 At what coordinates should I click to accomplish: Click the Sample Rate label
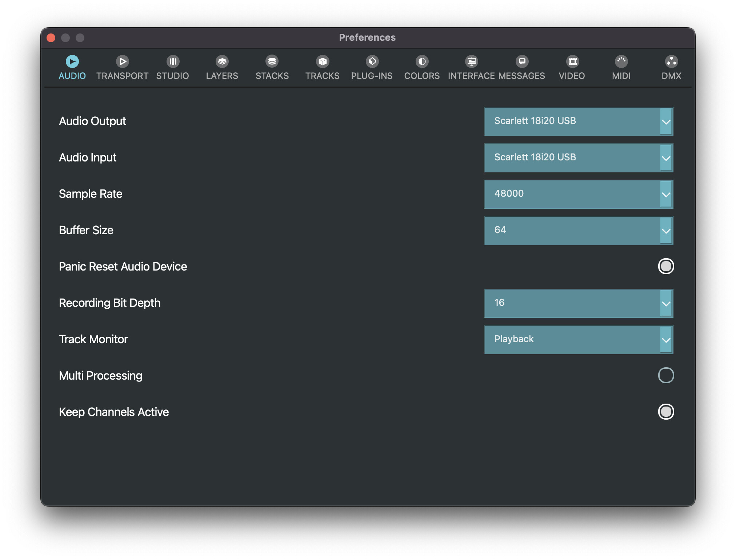point(91,194)
